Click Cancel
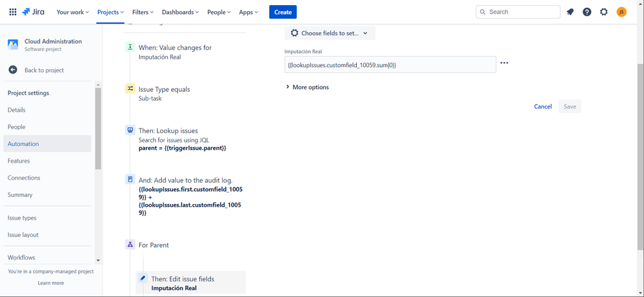Image resolution: width=644 pixels, height=297 pixels. [x=543, y=107]
